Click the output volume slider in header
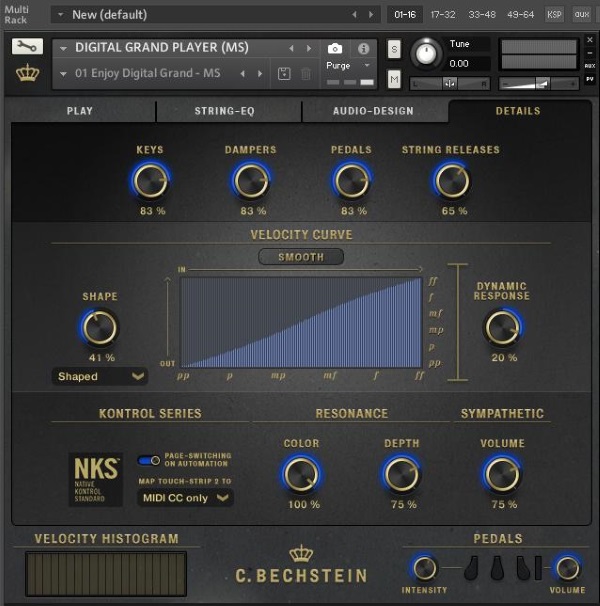This screenshot has height=606, width=600. coord(539,83)
